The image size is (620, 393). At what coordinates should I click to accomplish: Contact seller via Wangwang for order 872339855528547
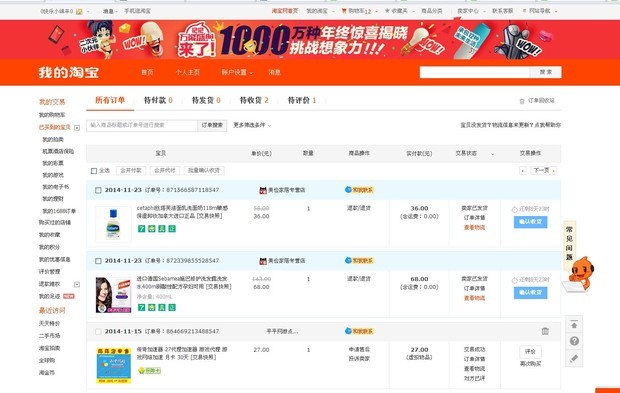(x=359, y=261)
